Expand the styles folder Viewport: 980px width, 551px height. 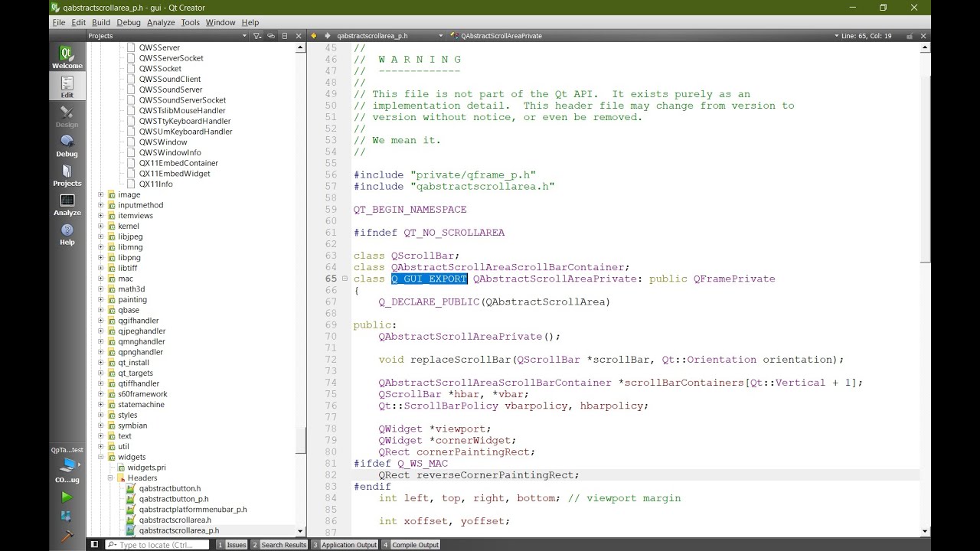[100, 415]
